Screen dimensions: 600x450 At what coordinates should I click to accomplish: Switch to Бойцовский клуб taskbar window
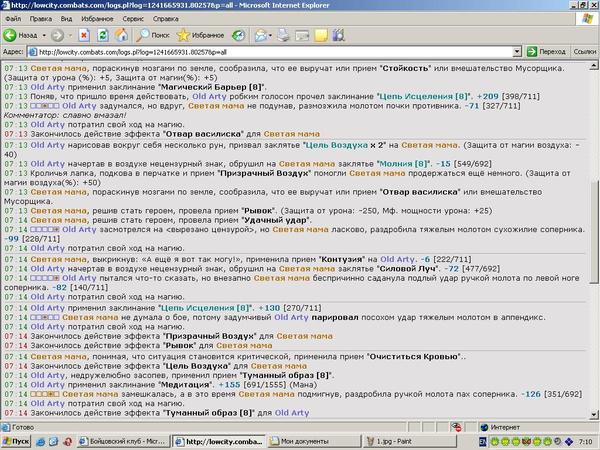122,442
